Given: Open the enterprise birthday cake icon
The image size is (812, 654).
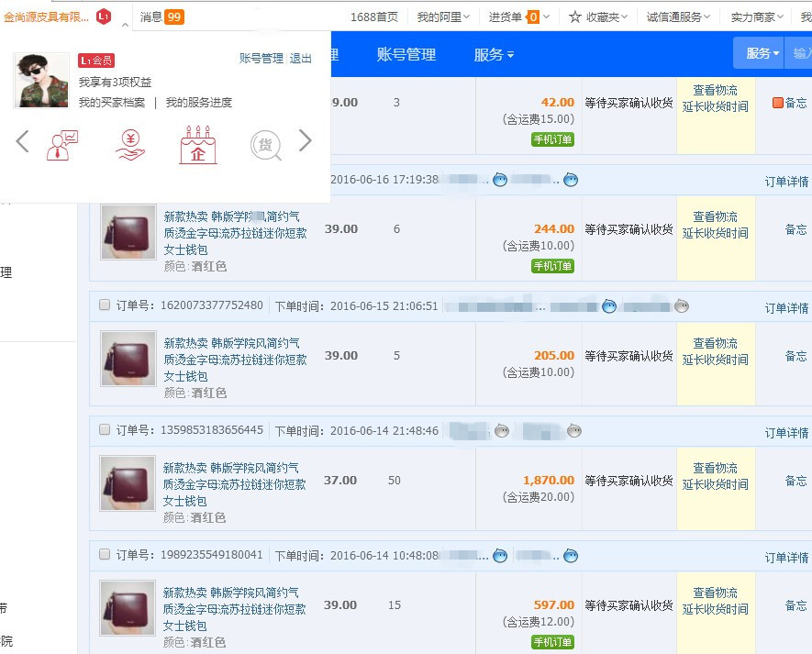Looking at the screenshot, I should coord(198,145).
